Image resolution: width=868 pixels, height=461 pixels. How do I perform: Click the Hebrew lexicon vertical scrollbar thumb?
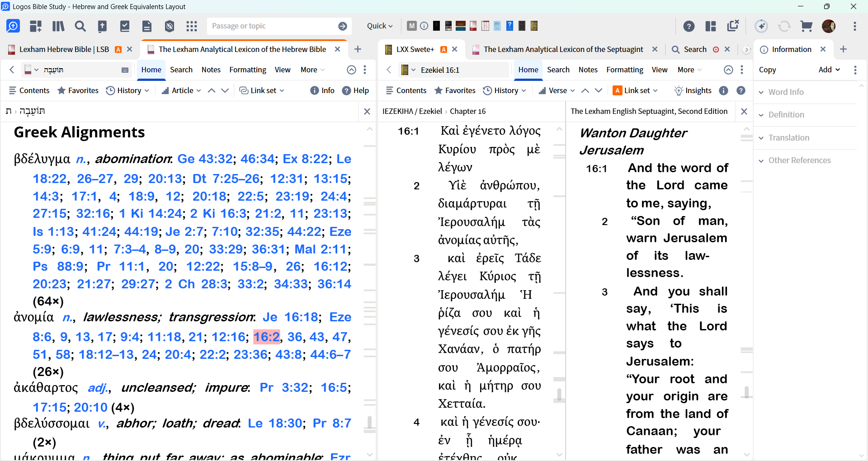[370, 422]
